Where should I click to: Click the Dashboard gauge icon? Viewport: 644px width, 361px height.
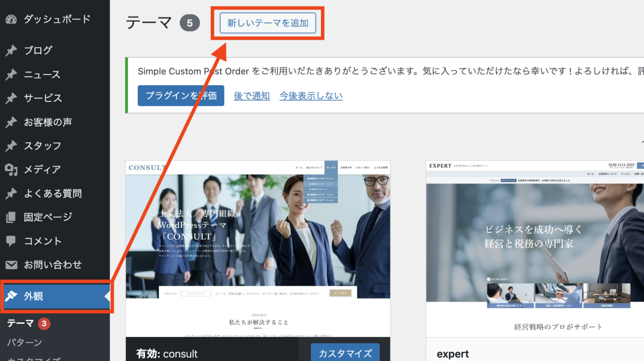[11, 20]
